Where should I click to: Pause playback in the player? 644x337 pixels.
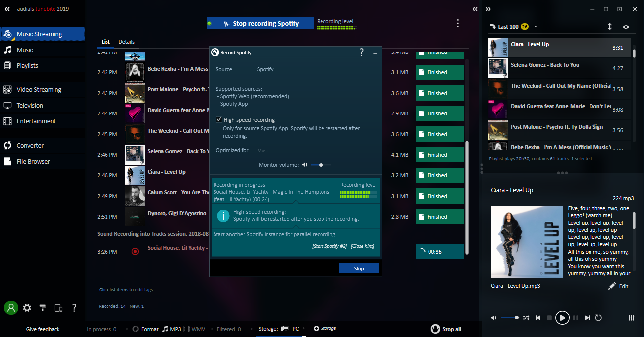(576, 317)
